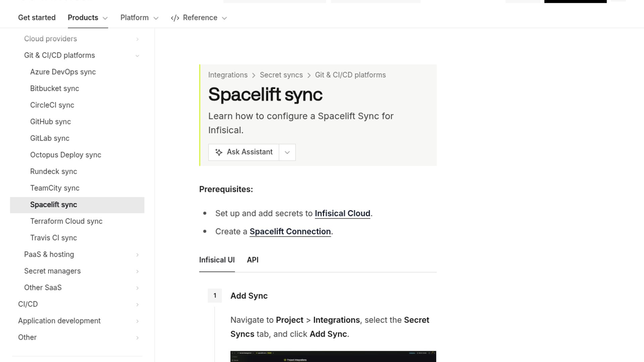Expand the Cloud providers section arrow

[x=137, y=39]
